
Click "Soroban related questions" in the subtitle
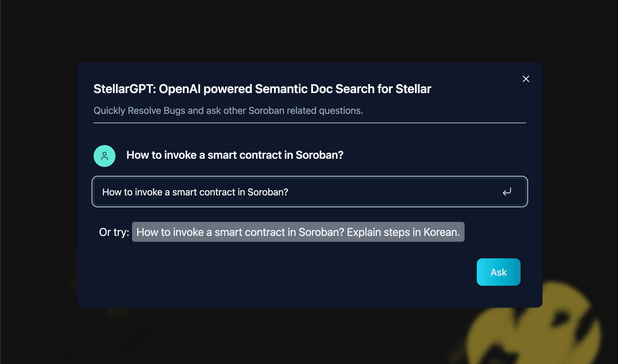point(305,111)
